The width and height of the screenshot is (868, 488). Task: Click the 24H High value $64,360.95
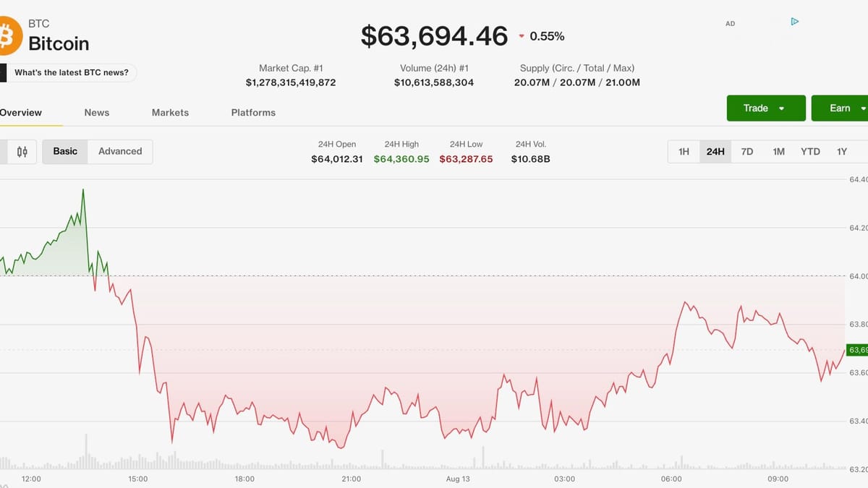click(401, 159)
